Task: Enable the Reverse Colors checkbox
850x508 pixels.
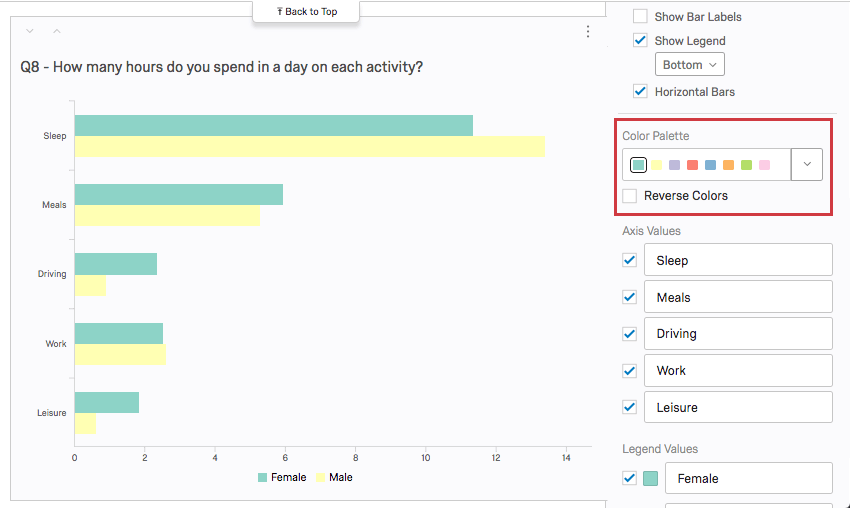Action: point(630,196)
